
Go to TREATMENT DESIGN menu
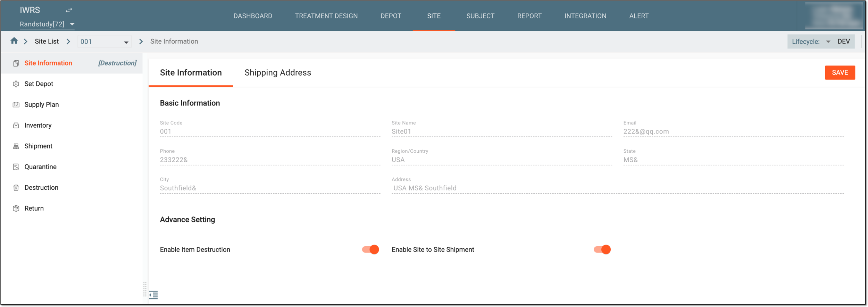[326, 16]
